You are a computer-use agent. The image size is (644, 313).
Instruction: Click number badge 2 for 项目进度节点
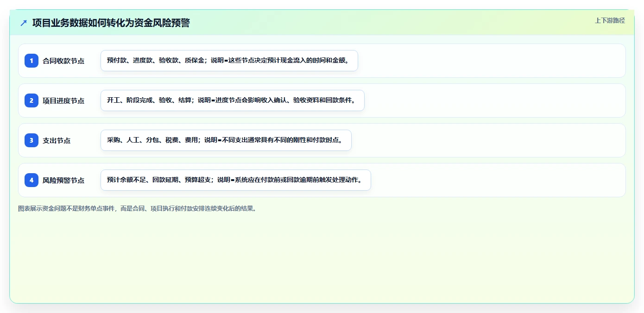pyautogui.click(x=32, y=100)
